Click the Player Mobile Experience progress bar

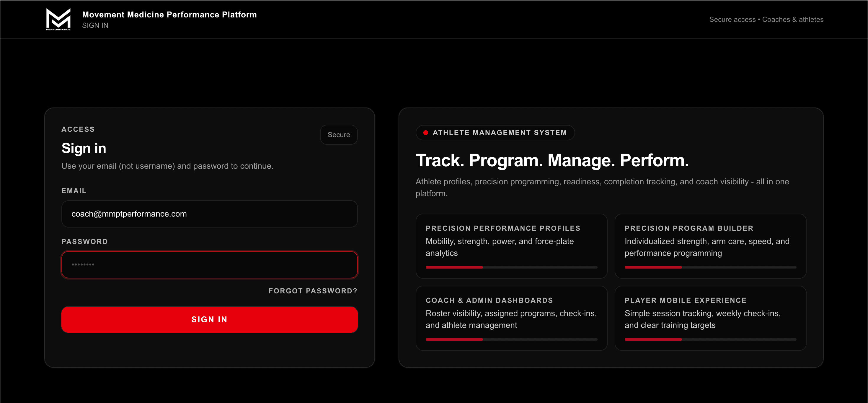[710, 339]
